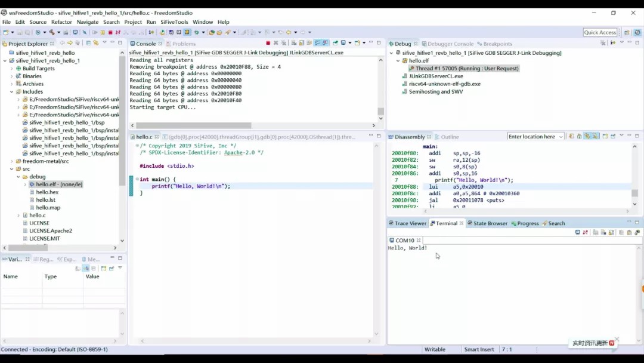Click Refresh View icon in Disassembly toolbar
Image resolution: width=644 pixels, height=363 pixels.
[571, 136]
